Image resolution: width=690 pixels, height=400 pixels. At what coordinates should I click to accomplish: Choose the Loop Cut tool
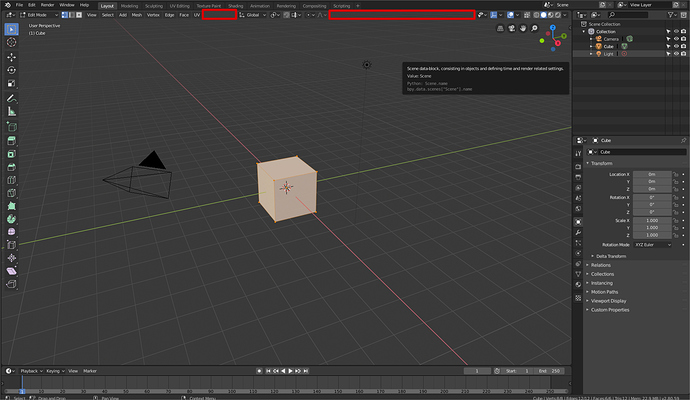pos(11,180)
